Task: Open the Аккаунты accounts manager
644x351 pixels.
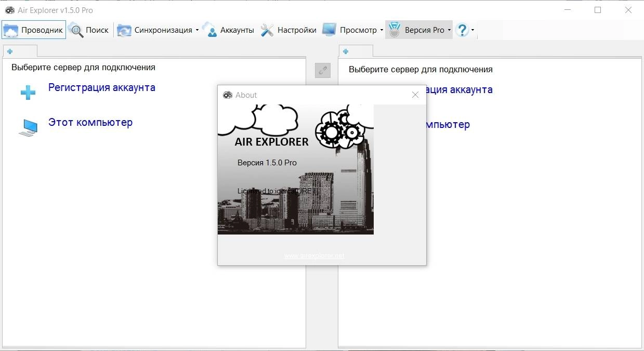Action: coord(228,30)
